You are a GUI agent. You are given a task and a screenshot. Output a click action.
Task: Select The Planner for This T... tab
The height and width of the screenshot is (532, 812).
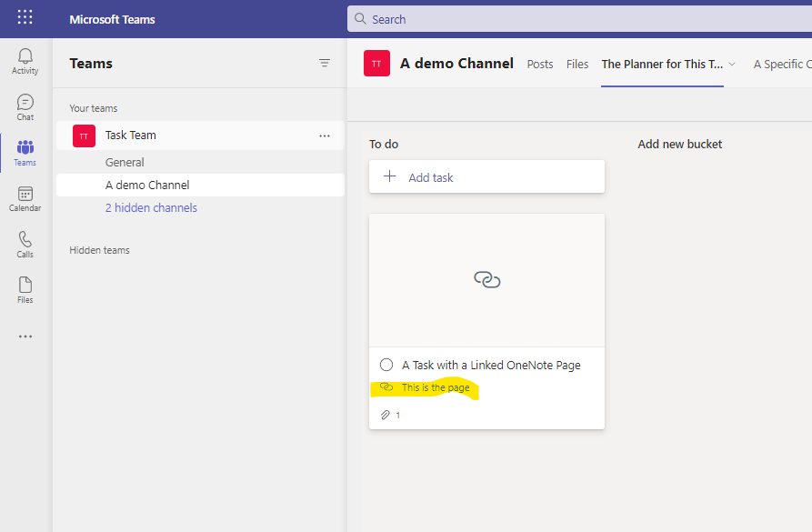click(662, 65)
